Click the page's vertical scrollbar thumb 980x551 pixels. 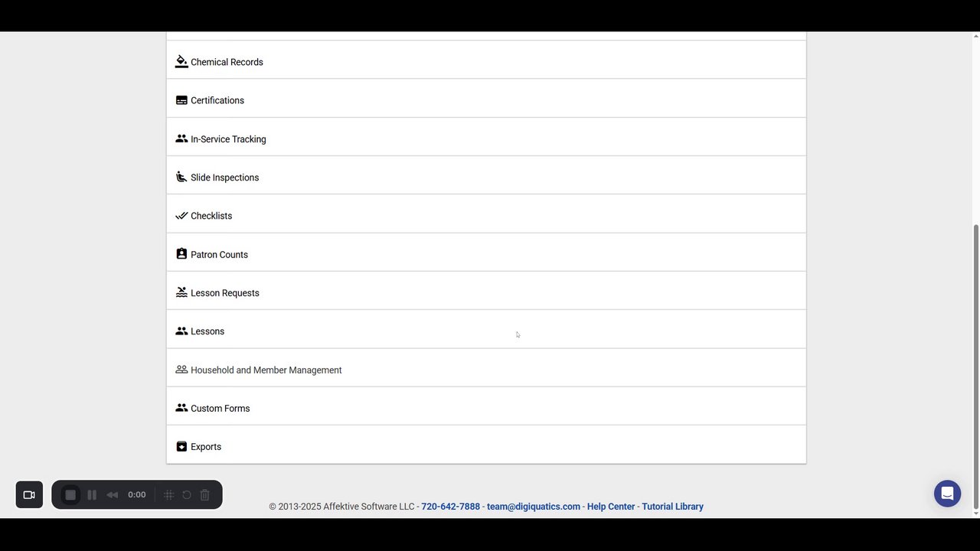click(975, 367)
